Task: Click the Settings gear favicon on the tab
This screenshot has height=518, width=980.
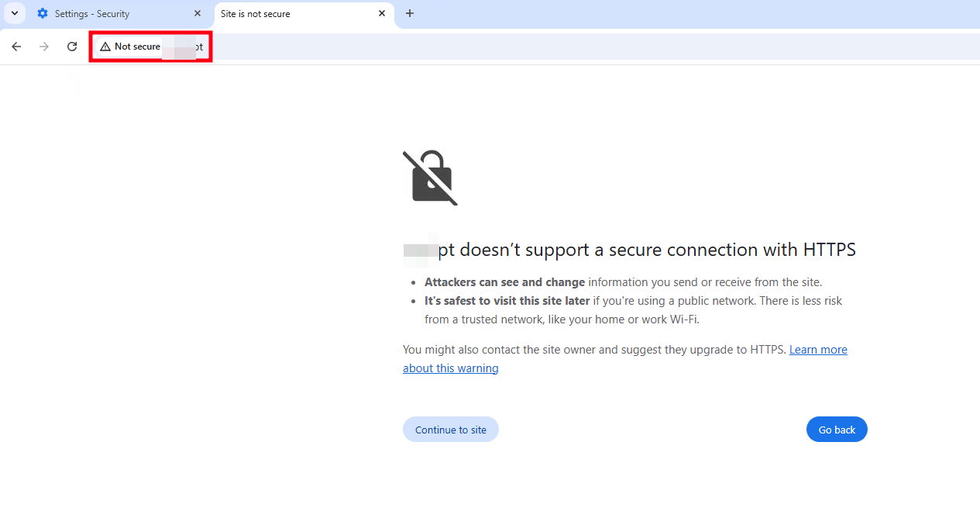Action: [43, 14]
